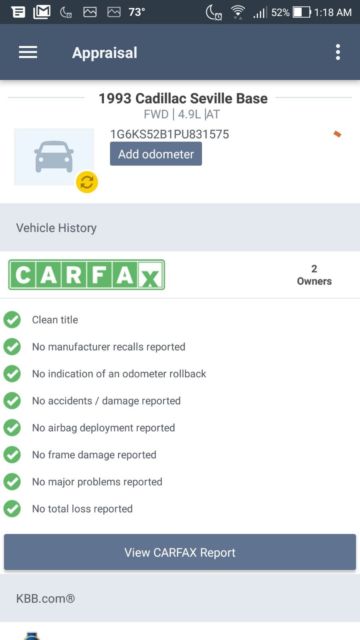The height and width of the screenshot is (640, 360).
Task: Tap the check beside No manufacturer recalls reported
Action: 12,347
